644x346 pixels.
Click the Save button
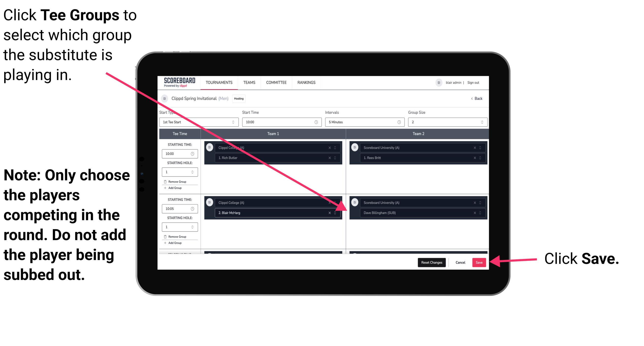(x=479, y=263)
